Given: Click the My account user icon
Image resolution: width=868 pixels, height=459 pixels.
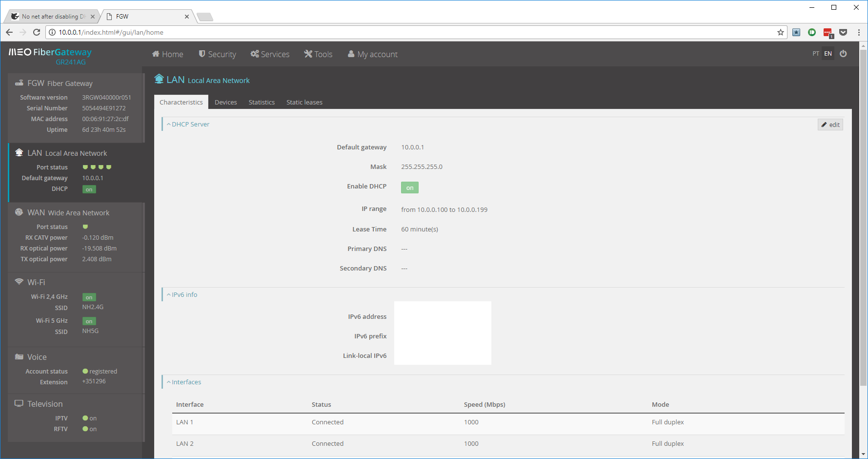Looking at the screenshot, I should click(x=351, y=54).
